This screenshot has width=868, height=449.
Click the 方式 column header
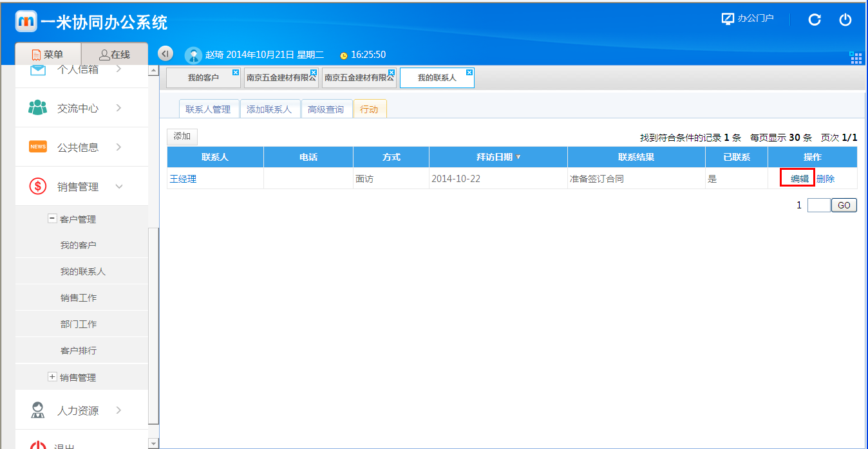click(x=391, y=157)
